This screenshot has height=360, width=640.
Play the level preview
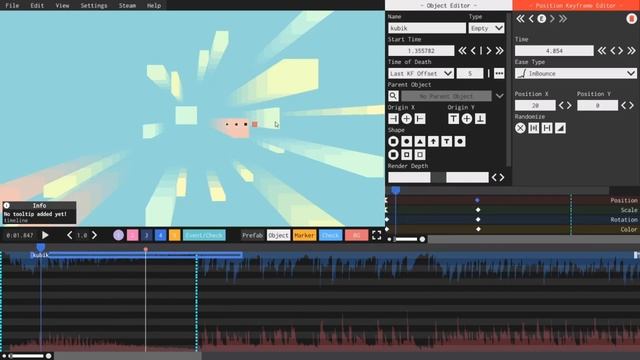click(x=45, y=235)
